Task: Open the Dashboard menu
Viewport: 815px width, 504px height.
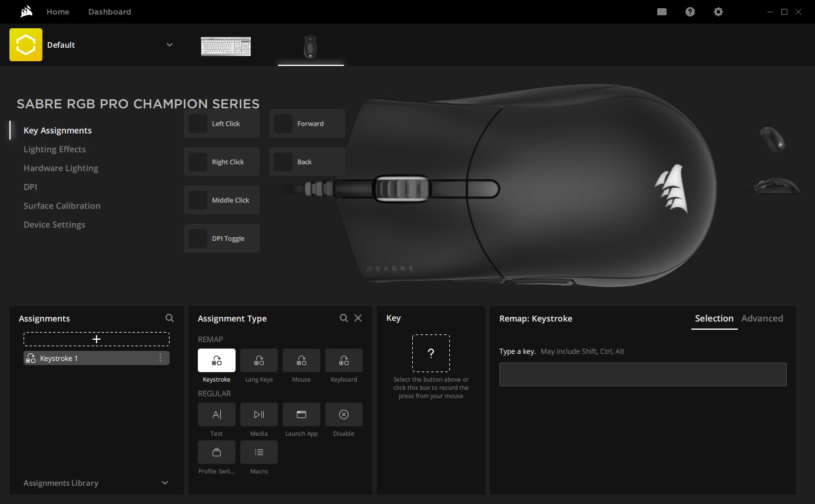Action: tap(110, 12)
